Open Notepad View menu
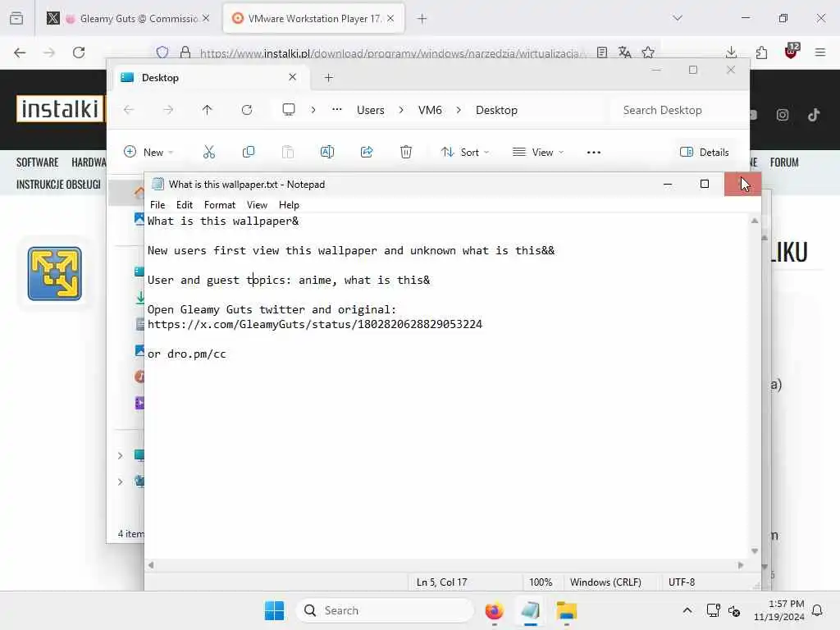The image size is (840, 630). [257, 204]
